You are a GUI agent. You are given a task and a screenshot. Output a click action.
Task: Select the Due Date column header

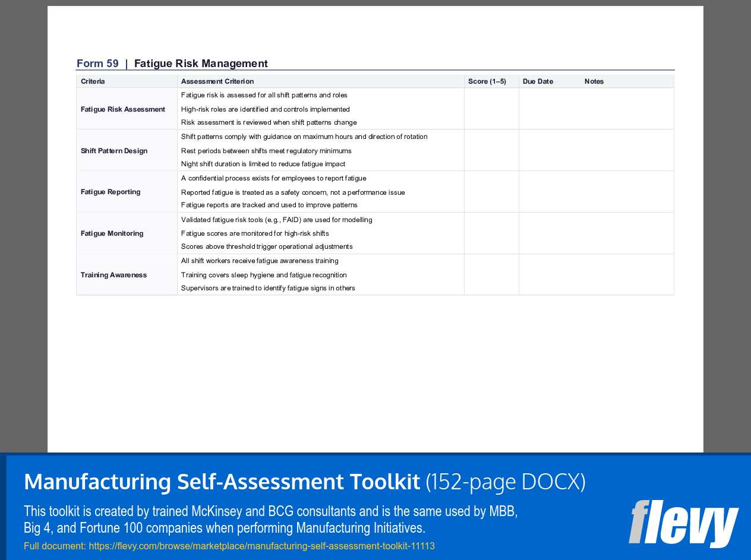click(x=538, y=81)
